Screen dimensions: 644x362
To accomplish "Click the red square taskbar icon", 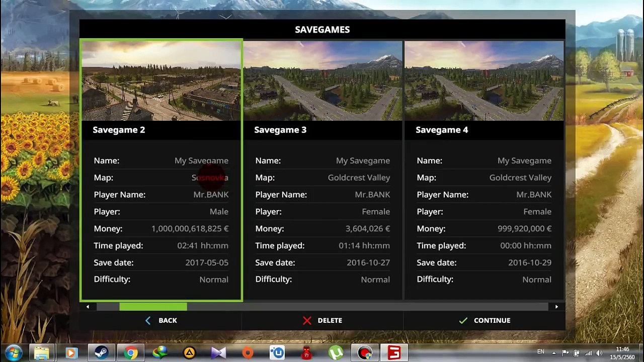I will 394,353.
